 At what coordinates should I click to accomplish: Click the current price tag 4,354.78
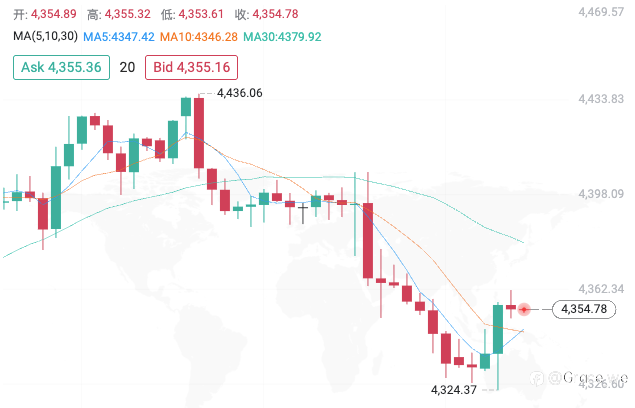pyautogui.click(x=584, y=309)
